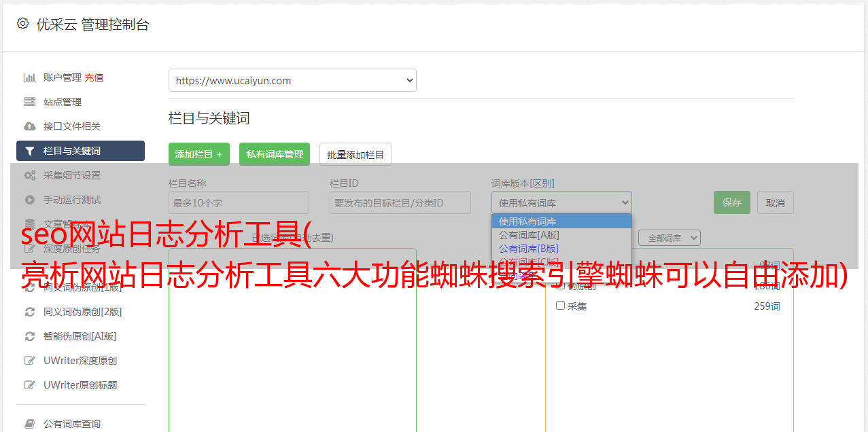Open the 词库版本 select box
868x432 pixels.
pyautogui.click(x=561, y=202)
